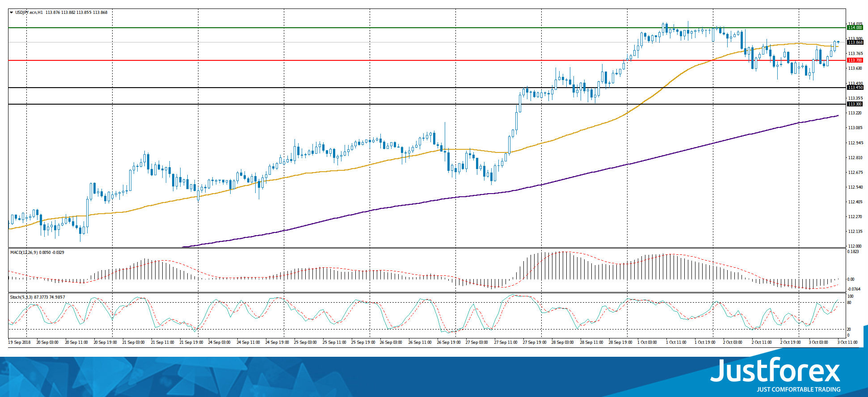868x397 pixels.
Task: Click the black 113.450 level label
Action: pyautogui.click(x=855, y=88)
